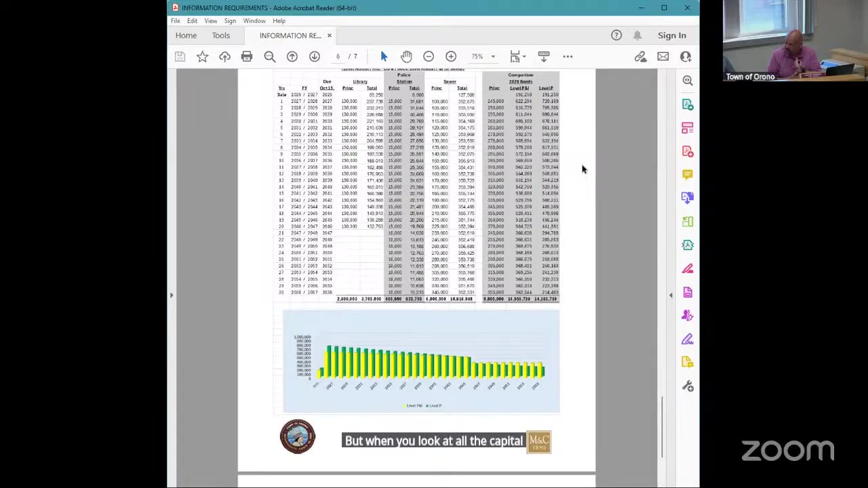
Task: Click the "Comparison 2029 Bonds" header
Action: (x=521, y=79)
